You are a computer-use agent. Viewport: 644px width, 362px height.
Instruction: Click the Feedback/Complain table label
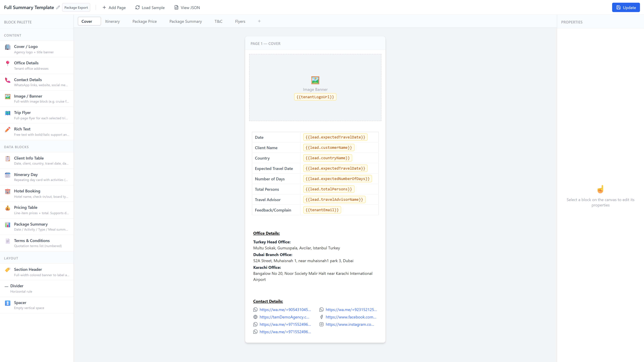(x=273, y=210)
